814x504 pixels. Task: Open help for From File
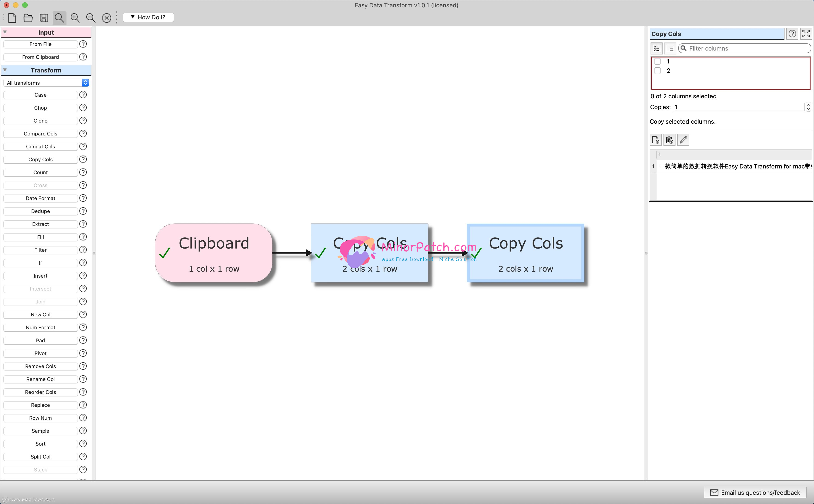(83, 44)
